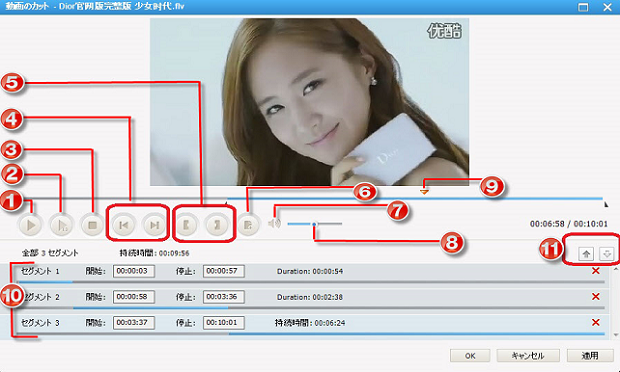Image resolution: width=620 pixels, height=372 pixels.
Task: Click the 全部 3 セグメント label
Action: (x=50, y=253)
